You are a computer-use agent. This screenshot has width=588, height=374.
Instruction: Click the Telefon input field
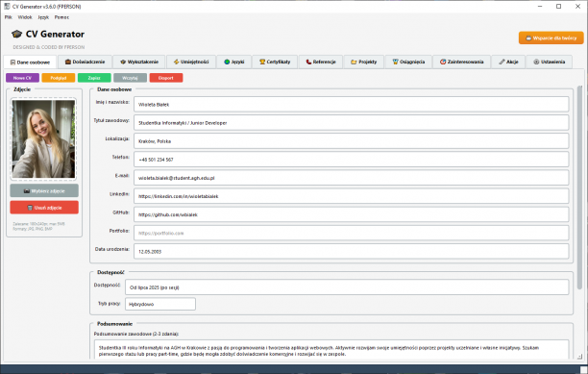(351, 160)
